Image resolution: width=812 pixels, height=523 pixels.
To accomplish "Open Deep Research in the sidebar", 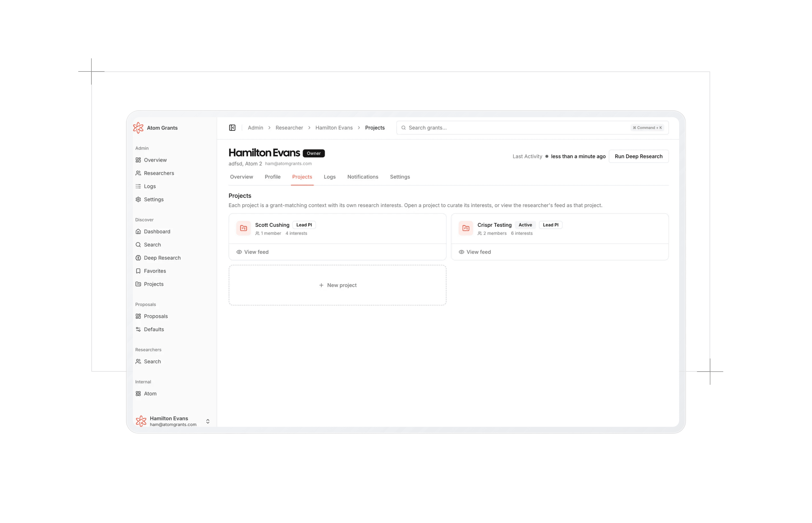I will (x=158, y=258).
